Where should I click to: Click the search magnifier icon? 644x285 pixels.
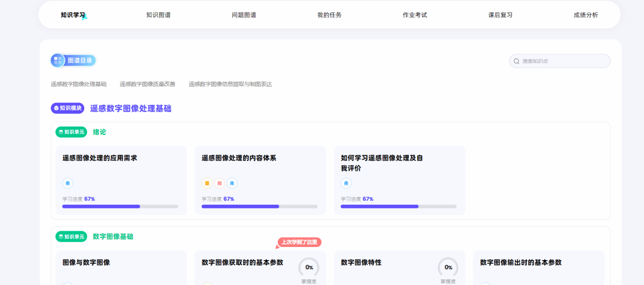517,61
